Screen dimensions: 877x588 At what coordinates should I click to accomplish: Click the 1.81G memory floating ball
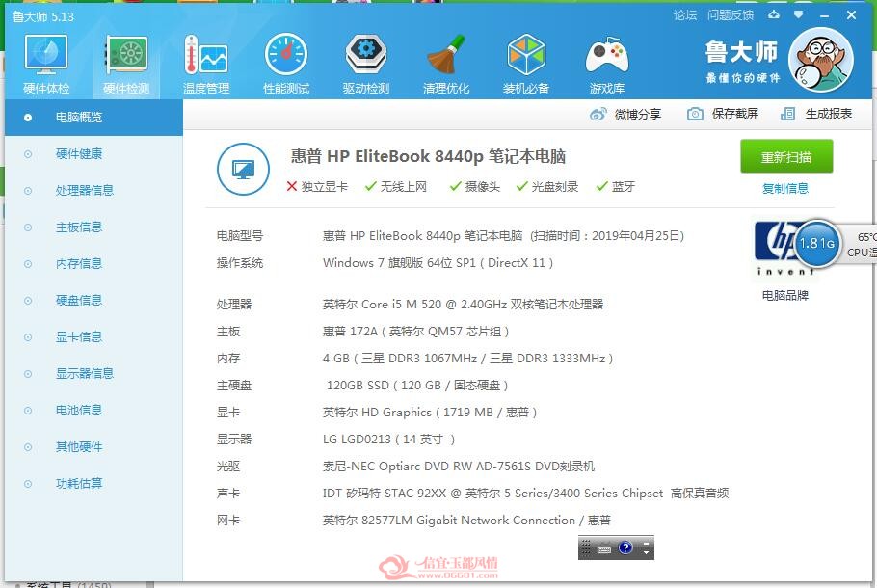817,243
